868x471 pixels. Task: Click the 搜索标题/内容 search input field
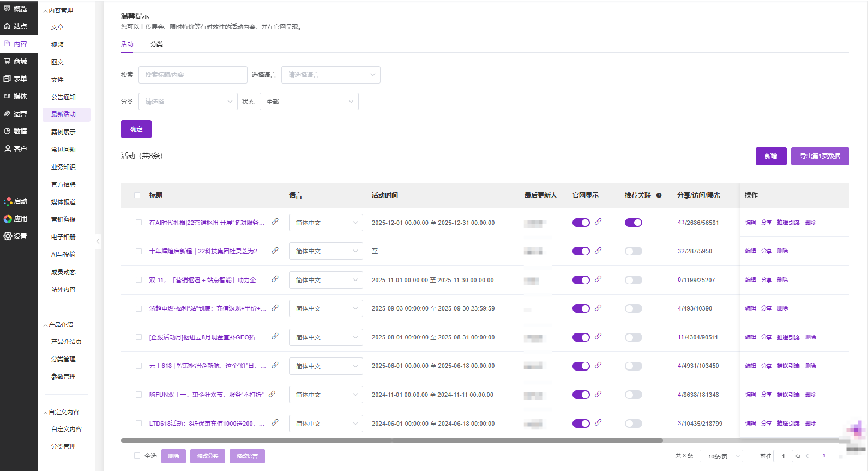(x=192, y=75)
